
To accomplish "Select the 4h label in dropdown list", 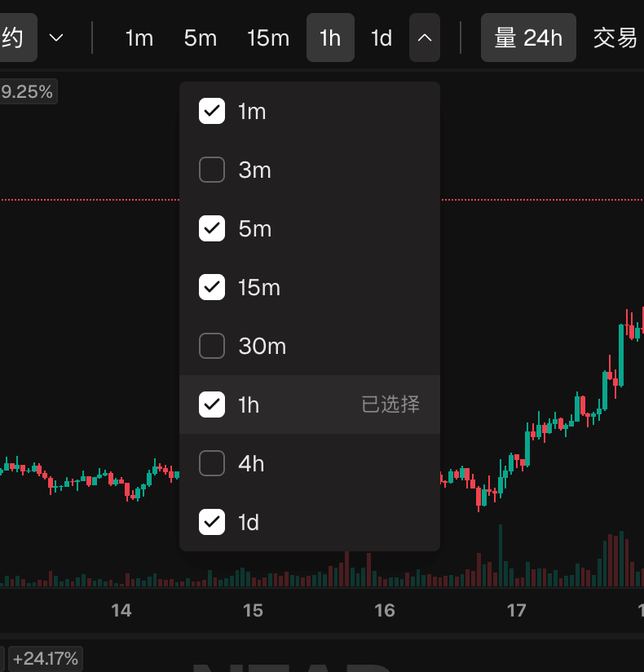I will pyautogui.click(x=251, y=464).
